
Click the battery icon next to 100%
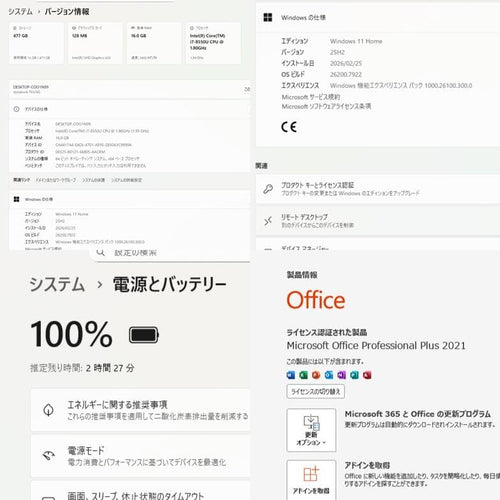[x=144, y=335]
